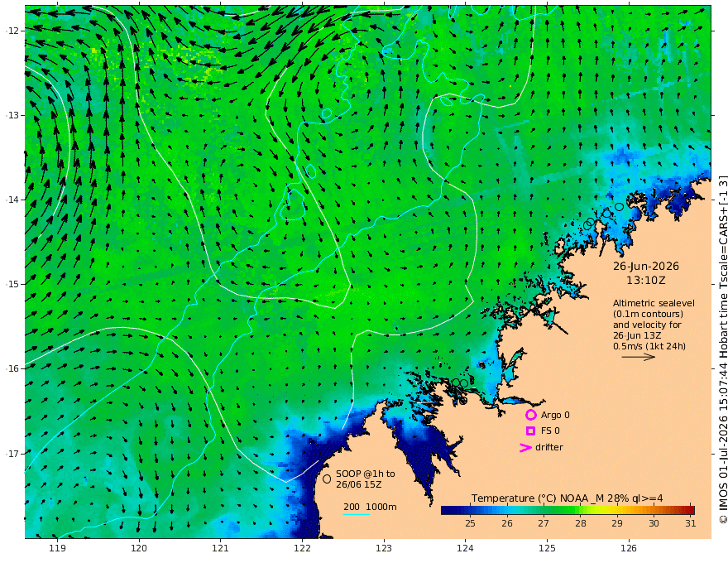The height and width of the screenshot is (563, 728).
Task: Click the SOOP @1h to 26/06 15Z label
Action: click(x=366, y=479)
